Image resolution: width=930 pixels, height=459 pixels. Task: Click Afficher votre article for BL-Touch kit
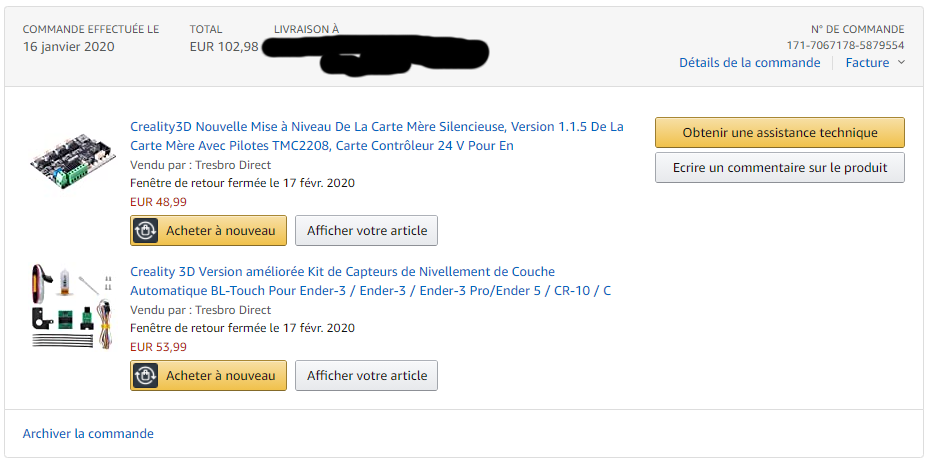(367, 375)
